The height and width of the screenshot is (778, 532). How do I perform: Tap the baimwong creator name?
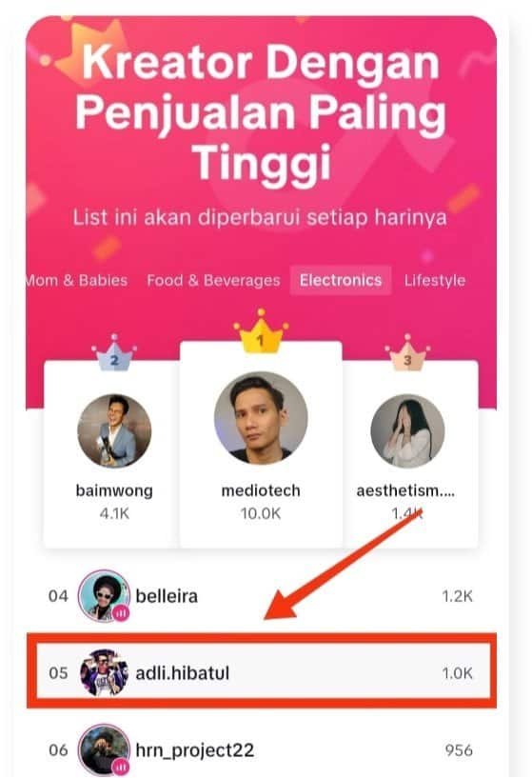coord(114,490)
